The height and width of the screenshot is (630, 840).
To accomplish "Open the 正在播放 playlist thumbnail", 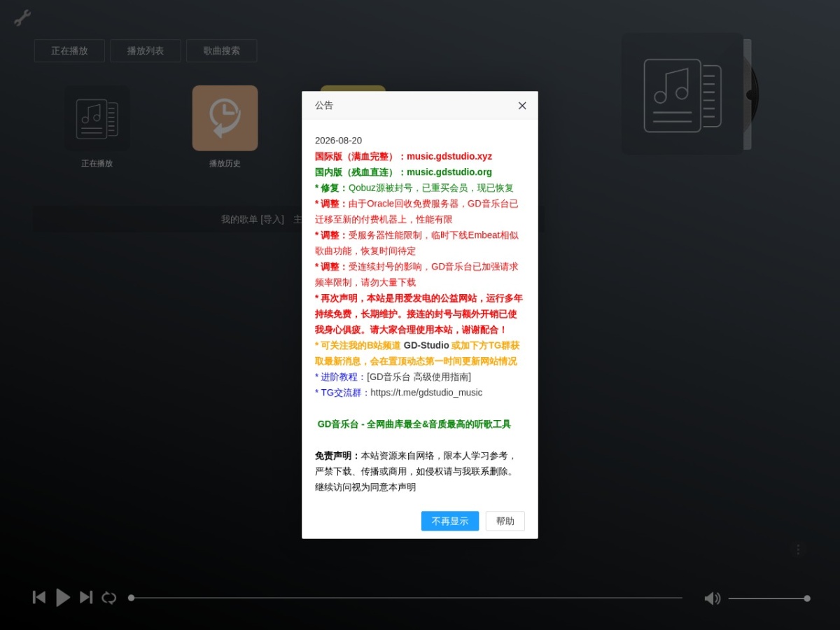I will pos(97,118).
